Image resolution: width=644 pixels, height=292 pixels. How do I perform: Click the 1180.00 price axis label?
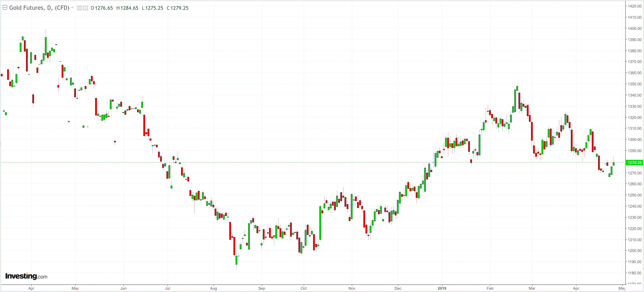pos(635,273)
